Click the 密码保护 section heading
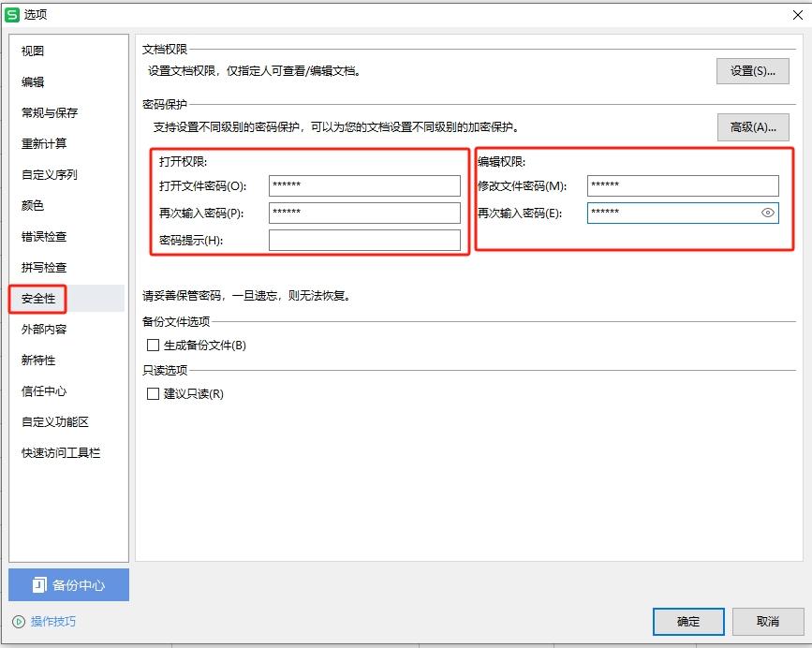812x648 pixels. tap(165, 104)
